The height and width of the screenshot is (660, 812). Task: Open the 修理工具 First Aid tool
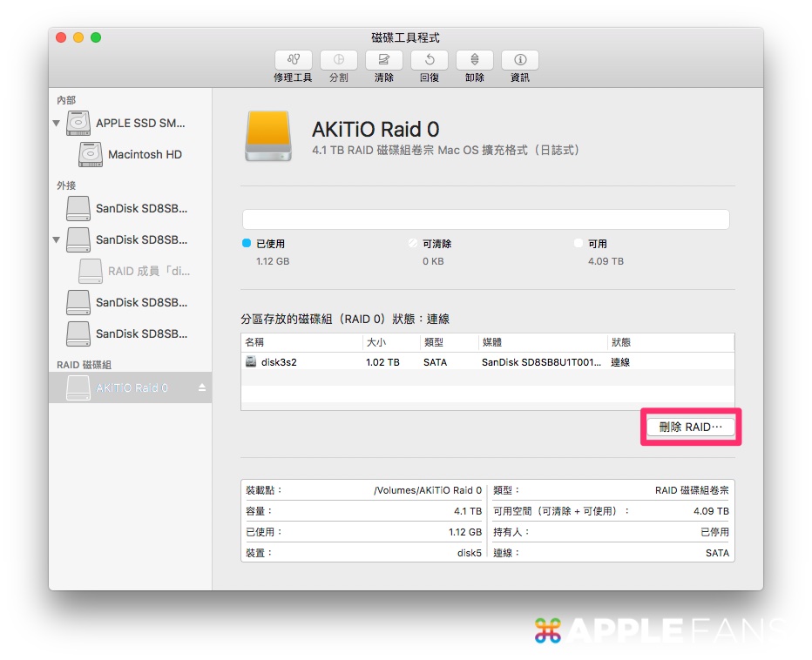293,60
